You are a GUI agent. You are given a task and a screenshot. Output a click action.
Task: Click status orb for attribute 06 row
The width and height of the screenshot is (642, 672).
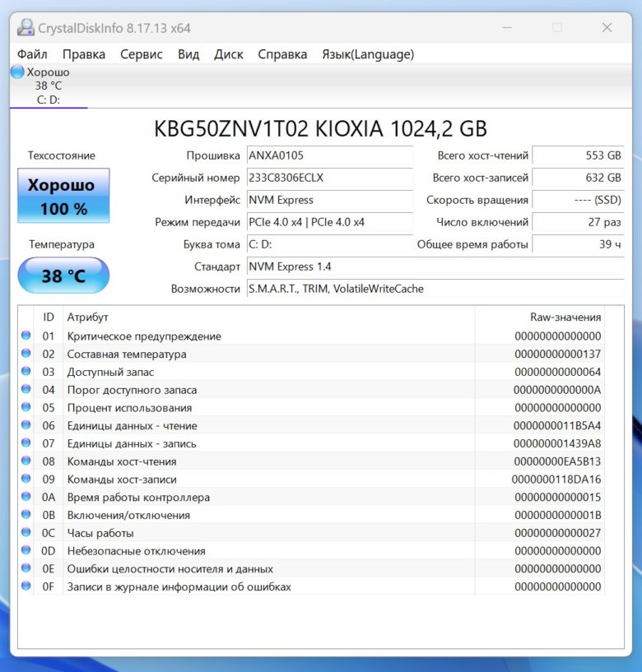[26, 424]
